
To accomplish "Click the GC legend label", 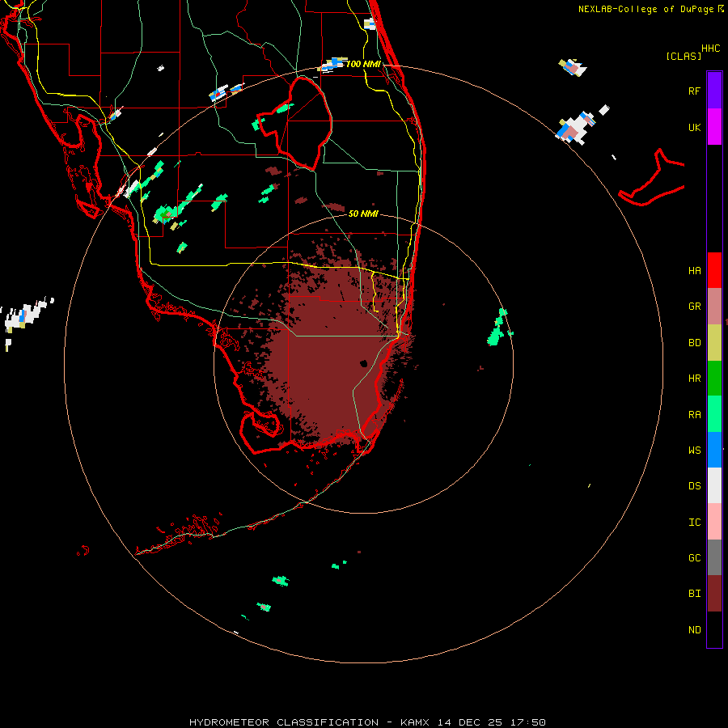I will coord(694,558).
